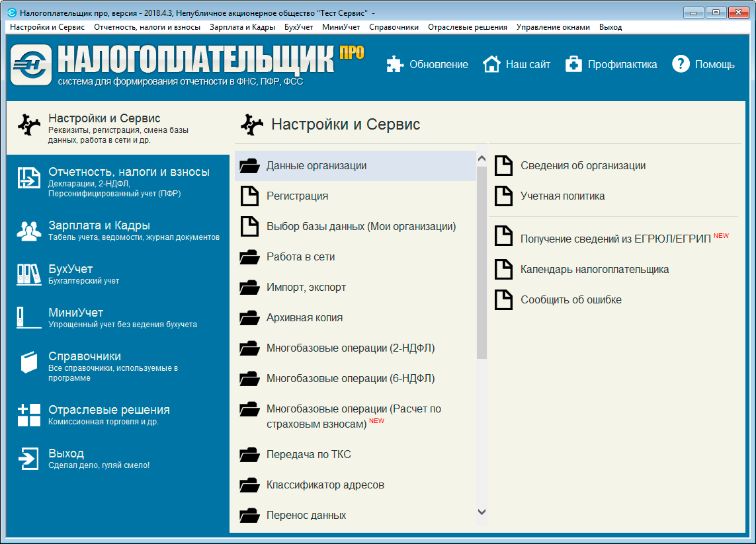Click the Настройки и Сервис gears sidebar icon
Screen dimensions: 756x544
(29, 125)
